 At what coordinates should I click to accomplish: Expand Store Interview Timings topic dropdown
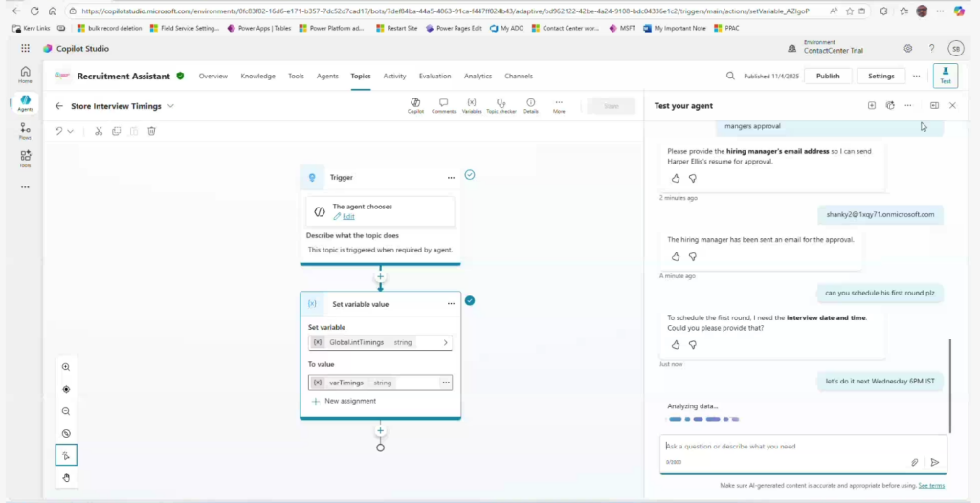pos(171,106)
